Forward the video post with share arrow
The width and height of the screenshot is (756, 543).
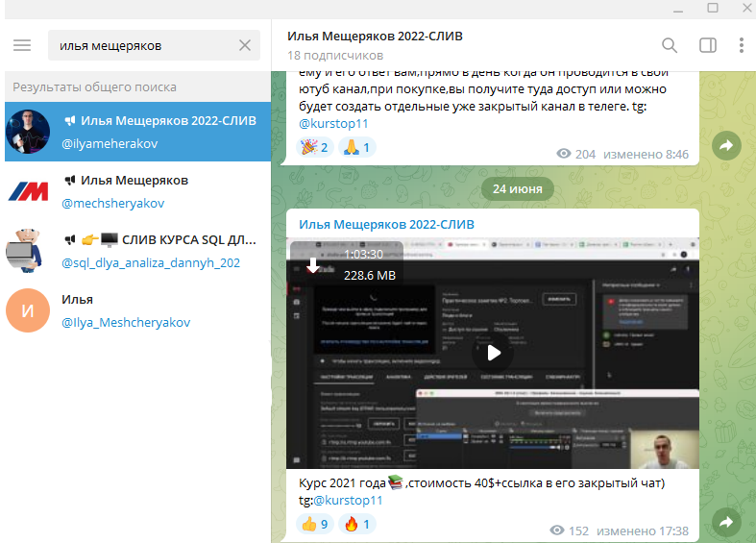click(x=726, y=522)
